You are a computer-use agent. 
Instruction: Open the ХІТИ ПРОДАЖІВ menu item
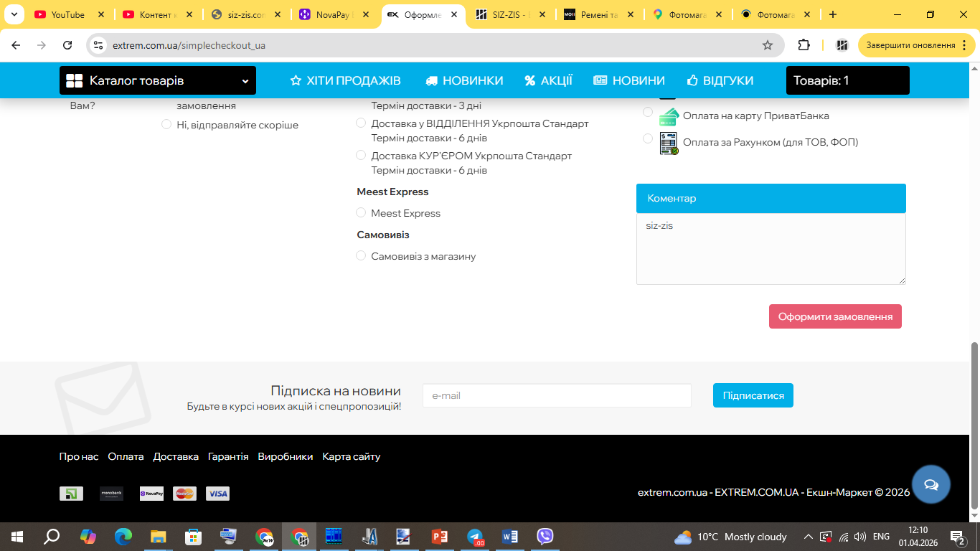[345, 80]
